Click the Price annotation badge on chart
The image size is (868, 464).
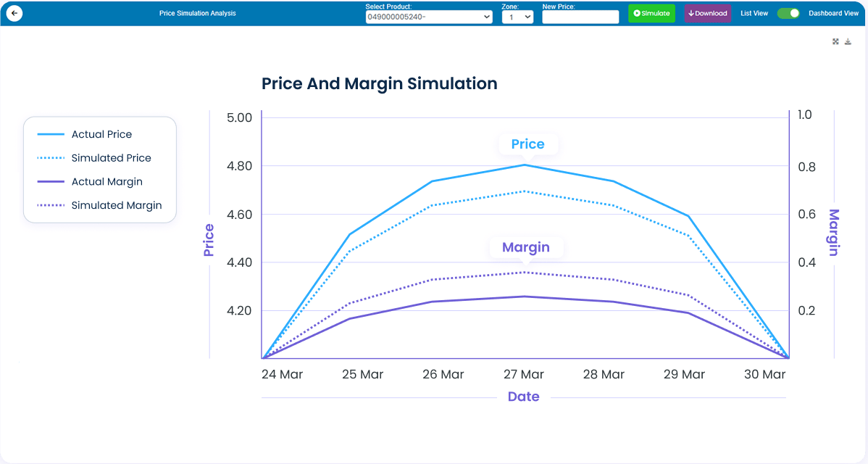tap(527, 144)
